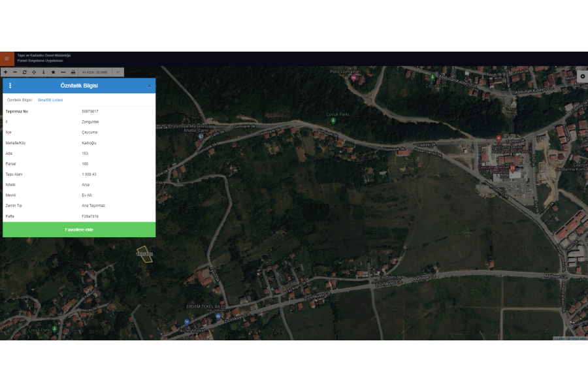Click the Abdullah Kalaycı Cd. road label
Screen dimensions: 588x392
534,90
